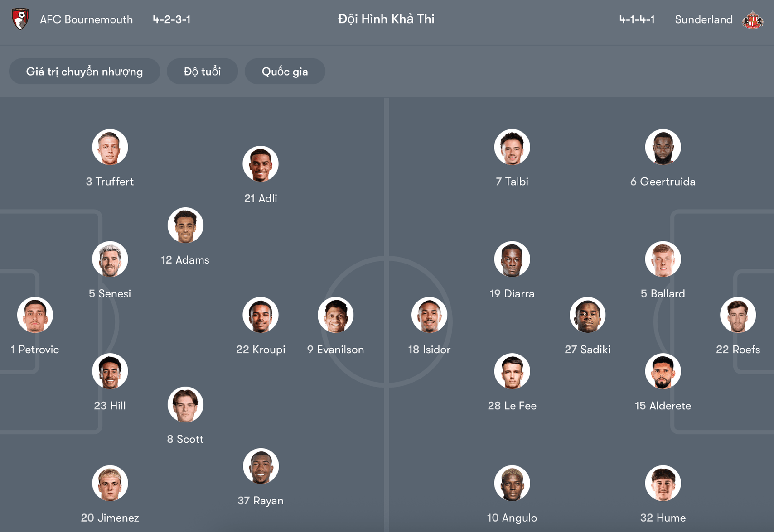
Task: Click goalkeeper Roefs' portrait icon
Action: click(739, 315)
